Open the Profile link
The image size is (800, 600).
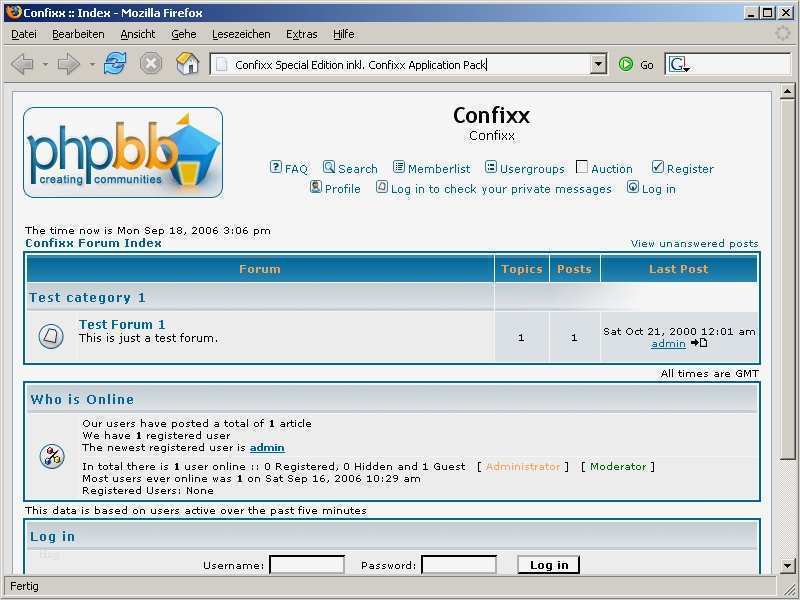click(342, 189)
